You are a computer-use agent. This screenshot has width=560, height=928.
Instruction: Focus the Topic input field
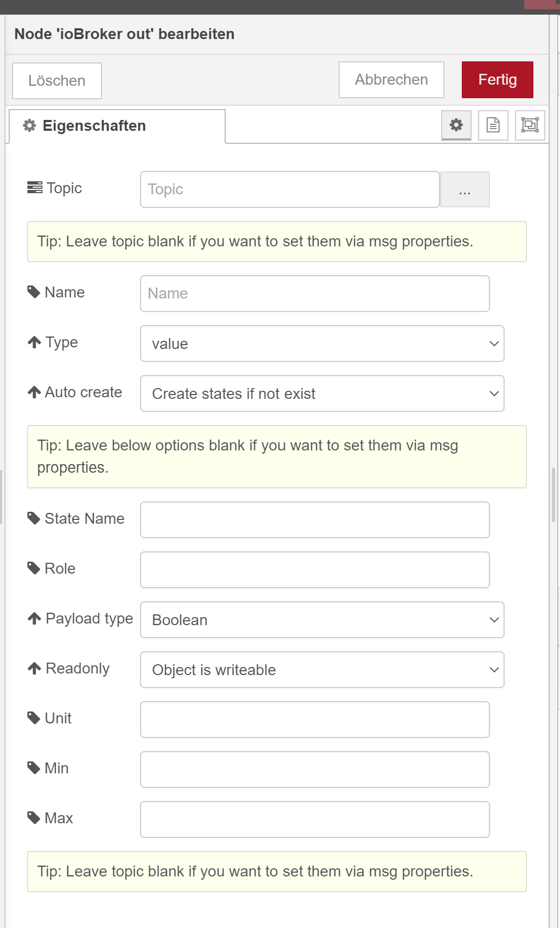(290, 189)
